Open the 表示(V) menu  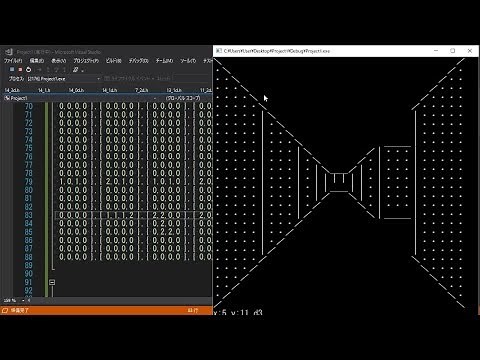59,61
